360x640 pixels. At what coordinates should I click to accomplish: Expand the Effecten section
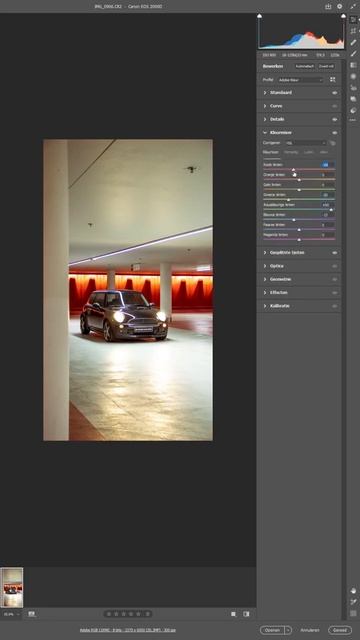264,293
